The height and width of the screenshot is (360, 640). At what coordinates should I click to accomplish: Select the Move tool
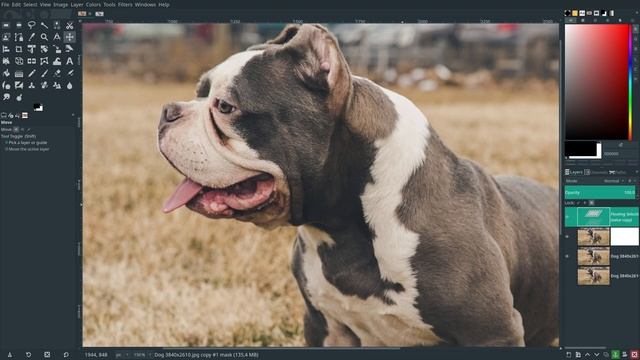[69, 37]
